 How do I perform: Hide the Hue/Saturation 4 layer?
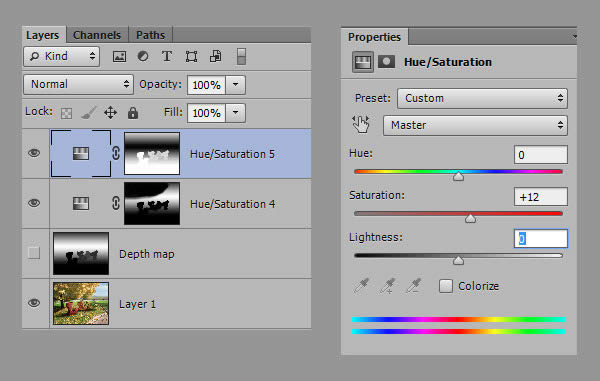coord(34,203)
